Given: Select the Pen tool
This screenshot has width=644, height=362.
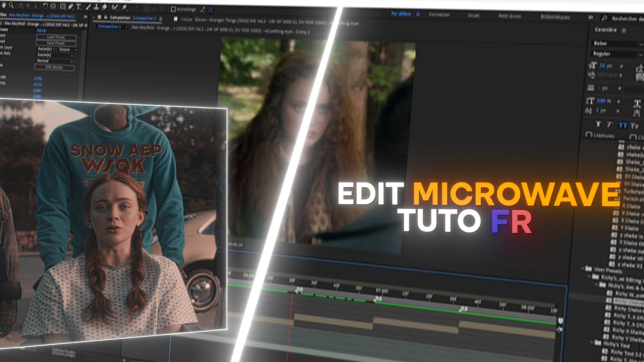Looking at the screenshot, I should pyautogui.click(x=70, y=7).
